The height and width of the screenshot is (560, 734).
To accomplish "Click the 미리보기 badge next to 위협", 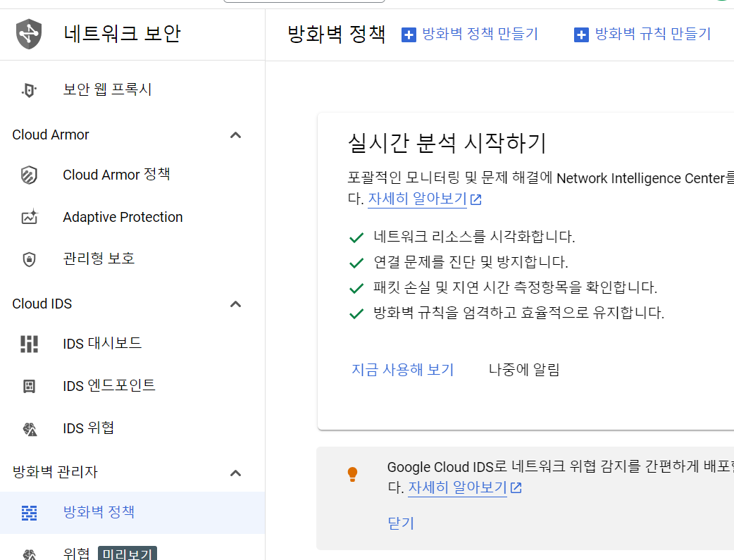I will [x=127, y=554].
